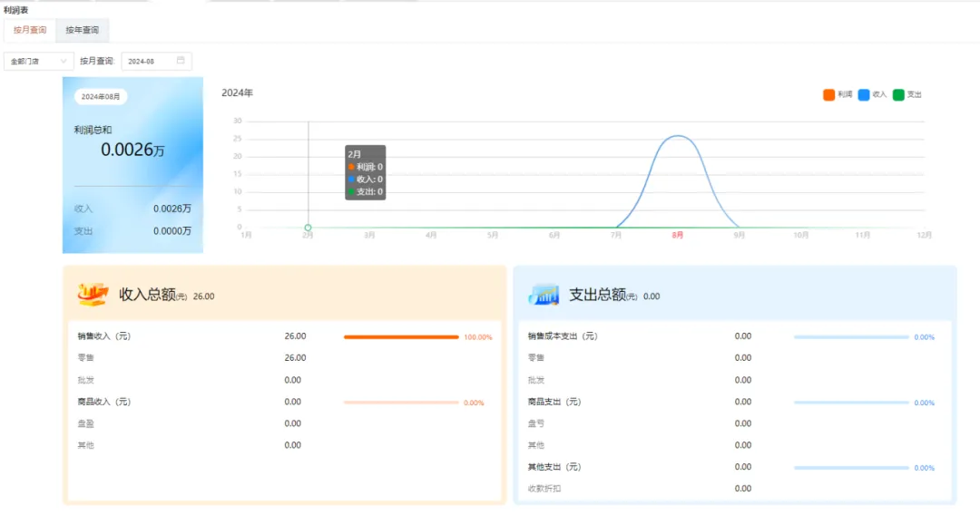Click the calendar icon in the date field
Viewport: 980px width, 515px height.
pos(181,61)
